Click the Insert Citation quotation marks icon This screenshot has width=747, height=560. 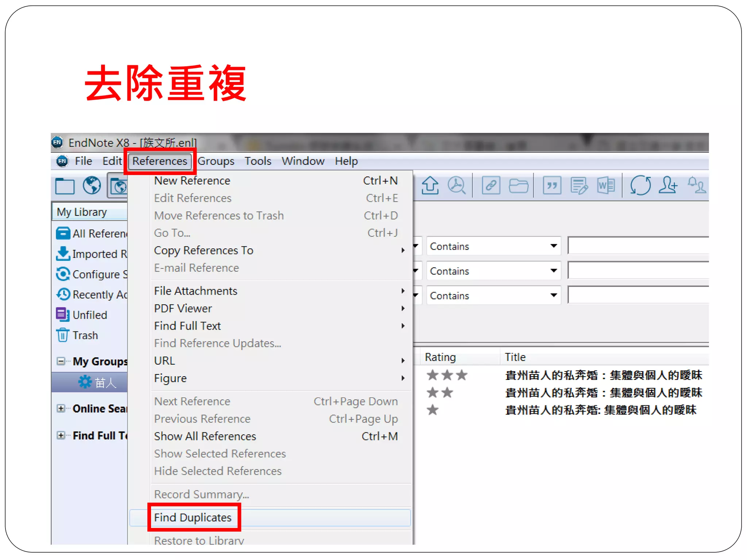[551, 186]
